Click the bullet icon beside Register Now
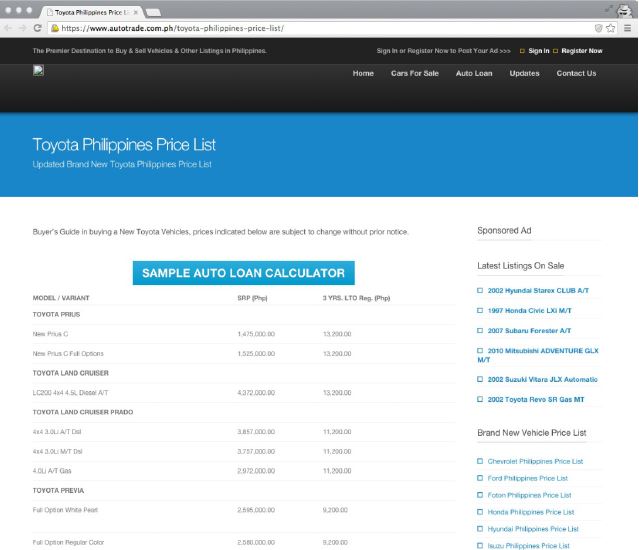 tap(555, 51)
